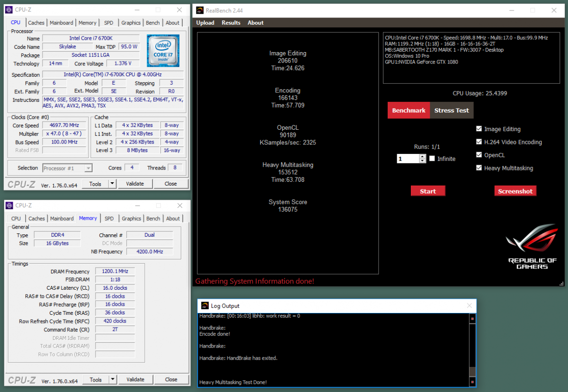This screenshot has width=568, height=392.
Task: Click Tools button in Memory CPU-Z window
Action: [x=96, y=379]
